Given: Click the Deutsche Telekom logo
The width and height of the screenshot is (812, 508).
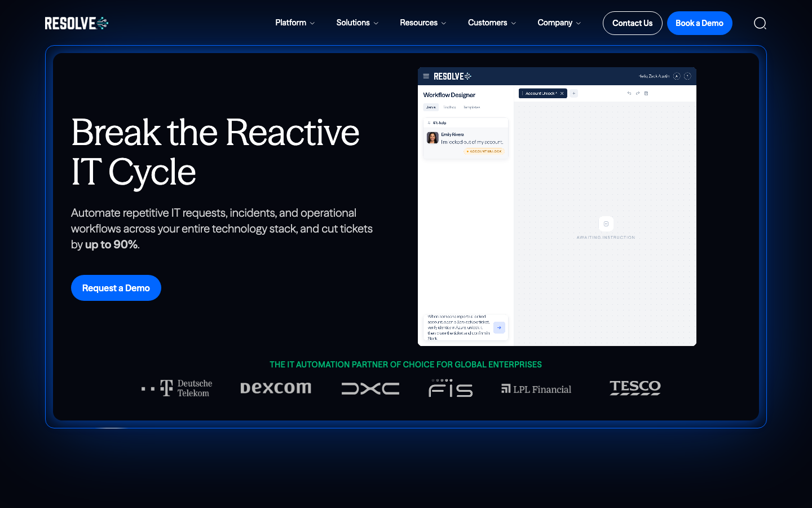Looking at the screenshot, I should [177, 388].
